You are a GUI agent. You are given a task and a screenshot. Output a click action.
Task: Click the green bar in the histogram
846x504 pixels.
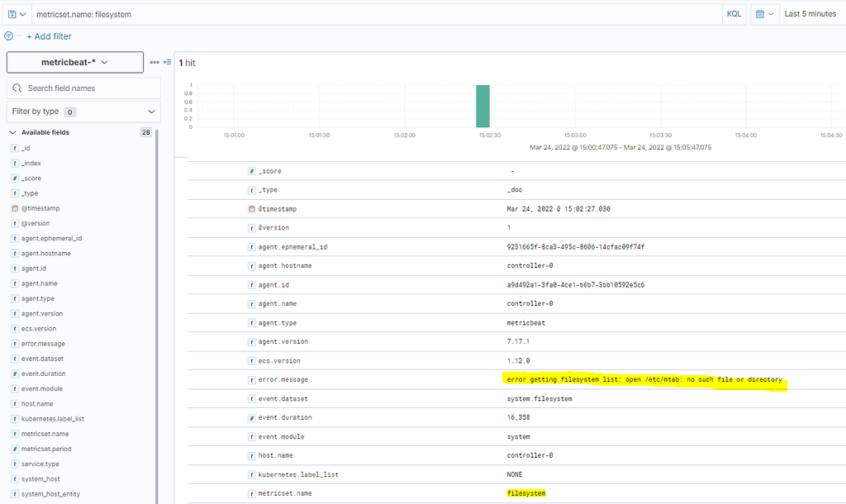click(x=483, y=106)
